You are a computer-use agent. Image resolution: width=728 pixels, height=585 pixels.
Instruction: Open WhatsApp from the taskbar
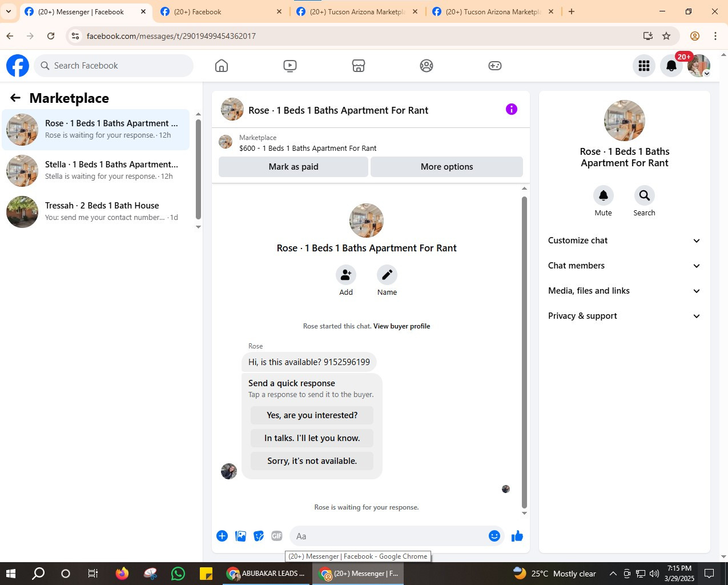pyautogui.click(x=178, y=574)
